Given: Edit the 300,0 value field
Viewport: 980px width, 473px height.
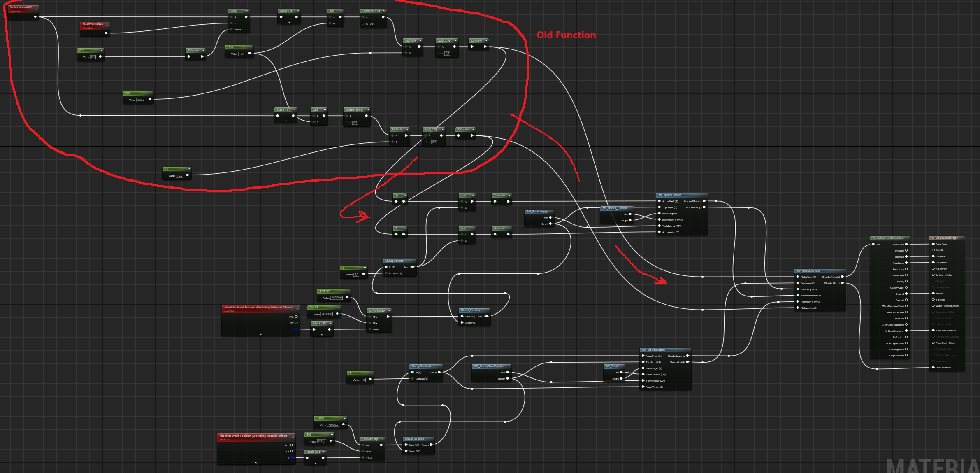Looking at the screenshot, I should [x=141, y=100].
